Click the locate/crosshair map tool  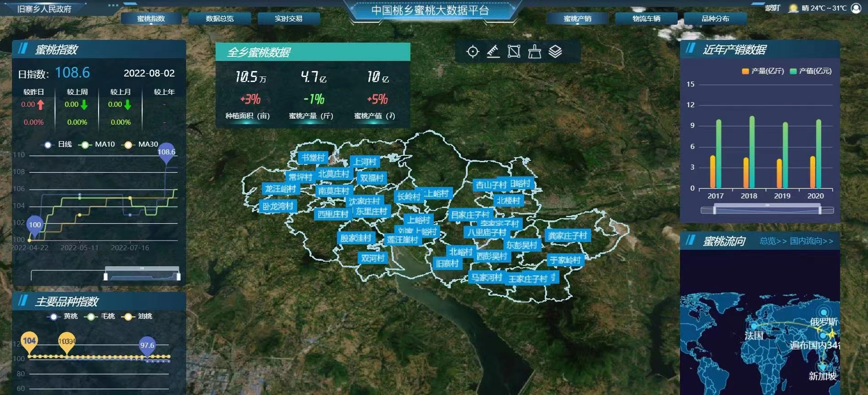tap(473, 52)
